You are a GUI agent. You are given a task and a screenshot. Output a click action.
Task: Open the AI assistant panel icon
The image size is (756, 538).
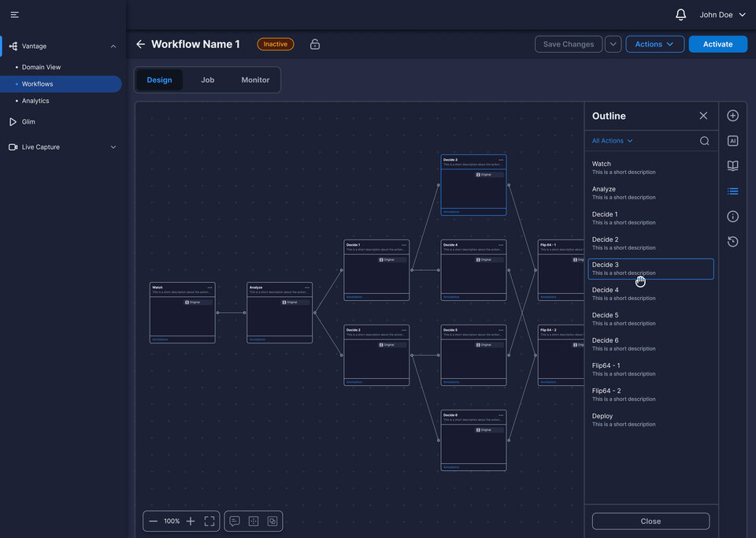click(x=732, y=141)
